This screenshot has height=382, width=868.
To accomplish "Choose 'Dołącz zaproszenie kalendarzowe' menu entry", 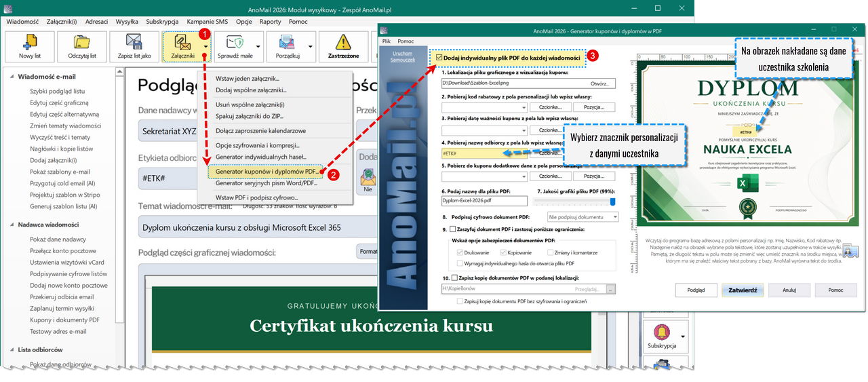I will pos(260,130).
